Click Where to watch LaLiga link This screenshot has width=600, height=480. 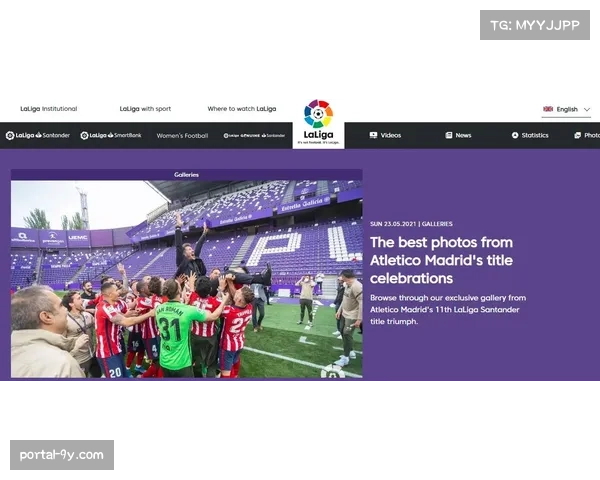242,109
